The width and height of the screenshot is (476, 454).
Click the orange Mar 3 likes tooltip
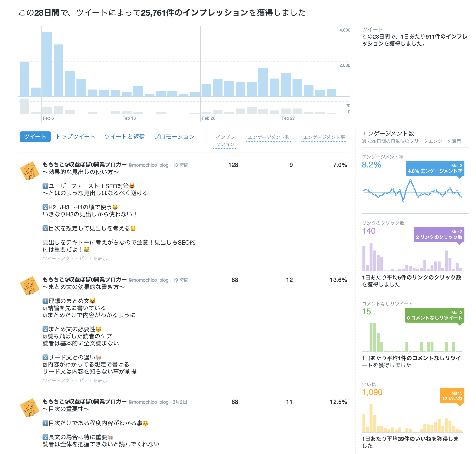[452, 396]
